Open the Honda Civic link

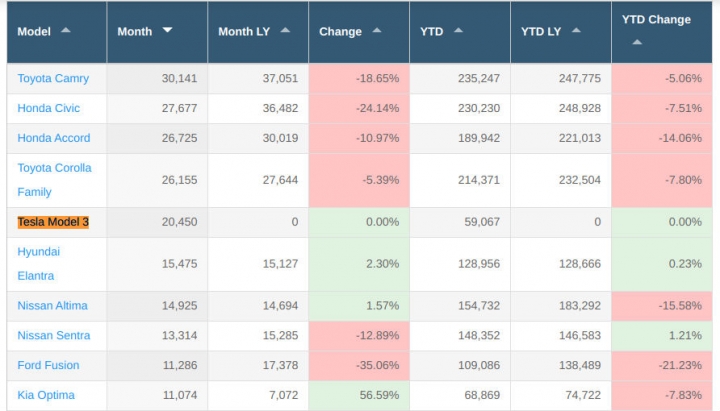click(49, 108)
